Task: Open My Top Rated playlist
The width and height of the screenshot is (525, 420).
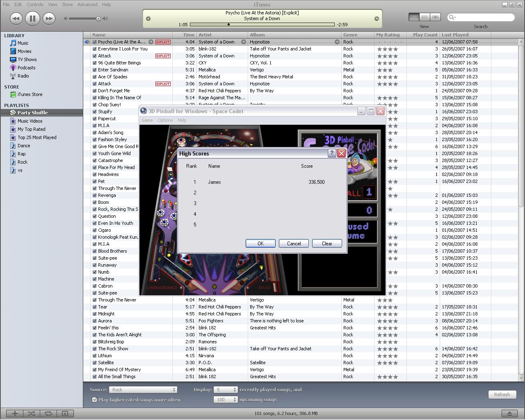Action: (x=31, y=129)
